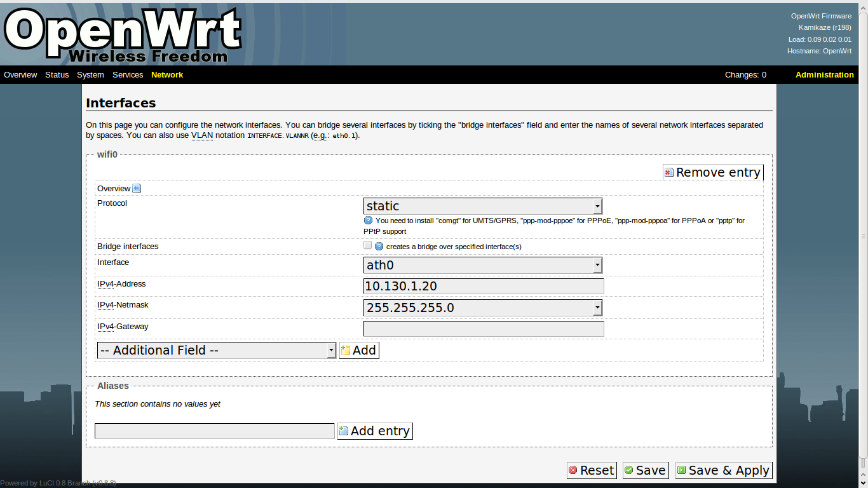868x488 pixels.
Task: Click the help icon beside bridge checkbox
Action: point(379,246)
